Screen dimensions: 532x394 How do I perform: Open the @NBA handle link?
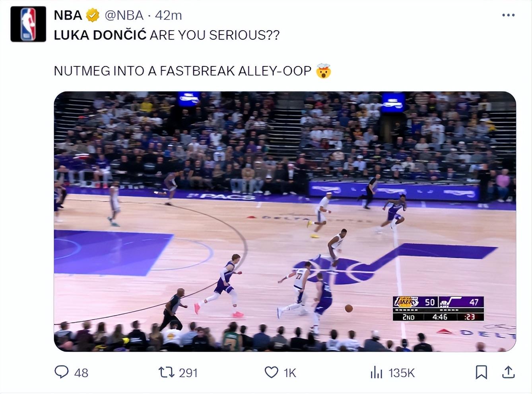pyautogui.click(x=124, y=15)
